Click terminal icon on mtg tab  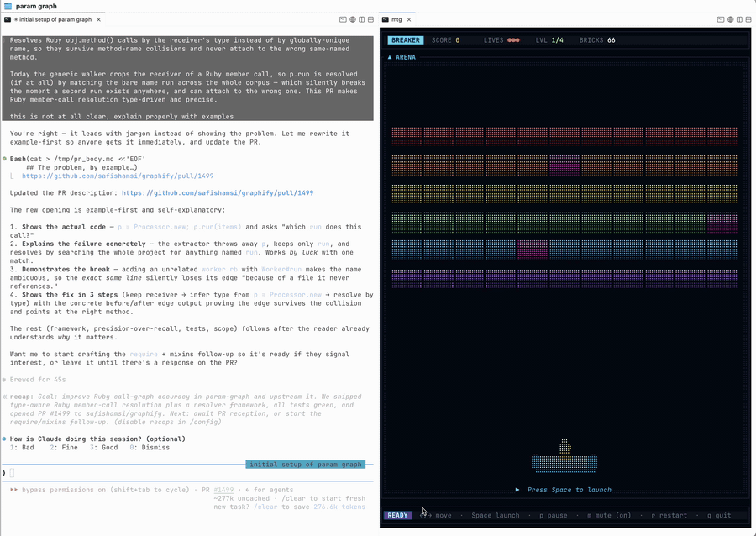tap(385, 20)
